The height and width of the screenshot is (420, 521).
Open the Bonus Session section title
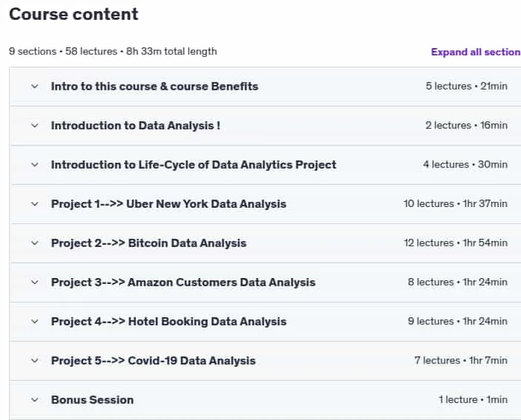pyautogui.click(x=92, y=400)
